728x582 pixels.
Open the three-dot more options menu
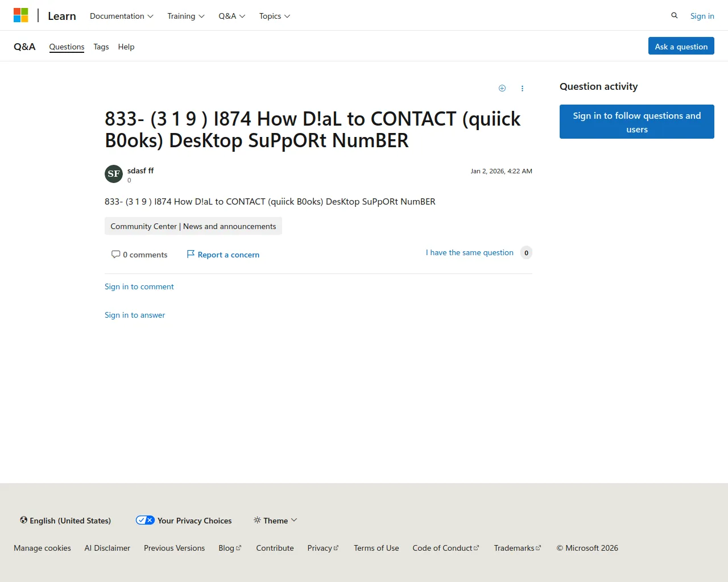[522, 88]
